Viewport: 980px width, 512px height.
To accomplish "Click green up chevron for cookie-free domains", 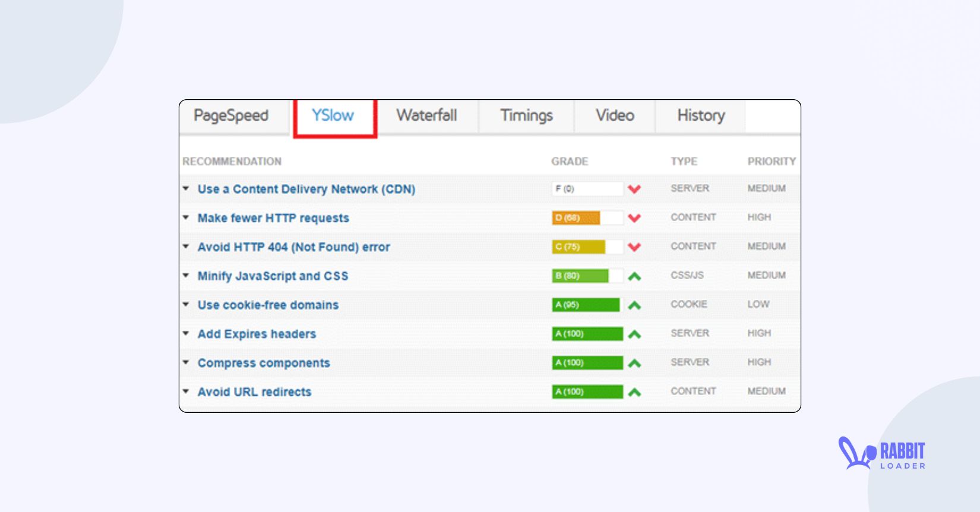I will coord(634,305).
